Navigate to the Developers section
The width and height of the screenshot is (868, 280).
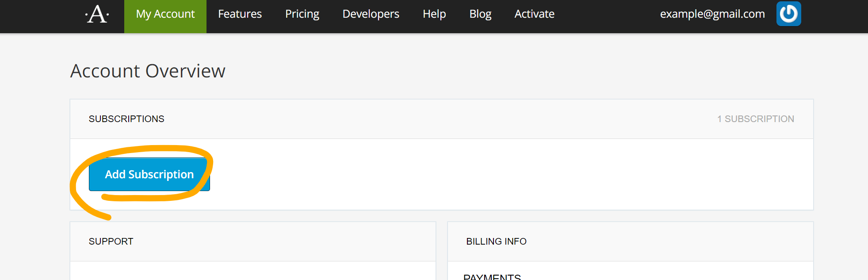point(371,14)
